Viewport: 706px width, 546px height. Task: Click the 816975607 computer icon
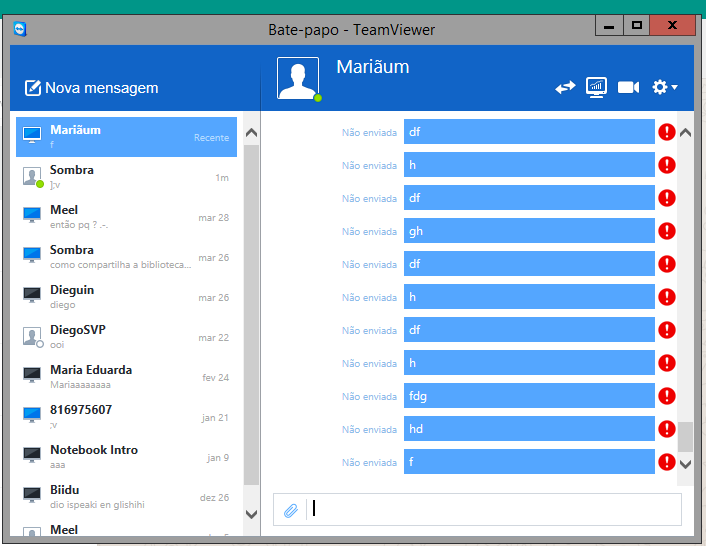[32, 415]
